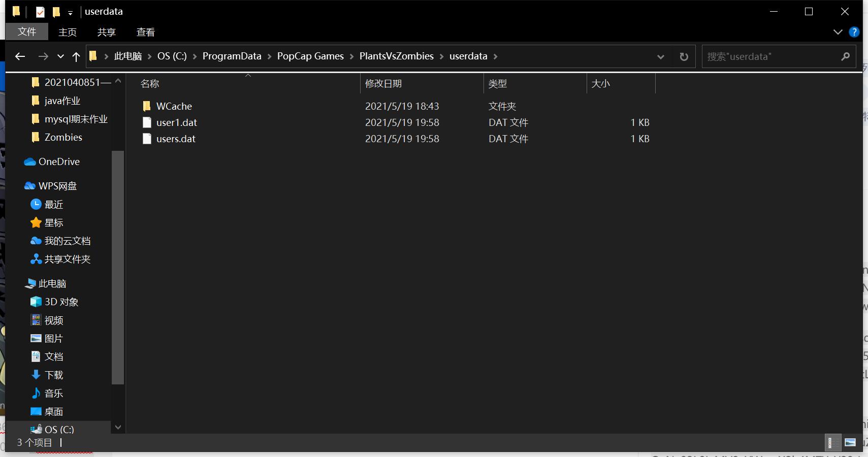Click Properties checkmark icon in title bar

click(x=40, y=12)
